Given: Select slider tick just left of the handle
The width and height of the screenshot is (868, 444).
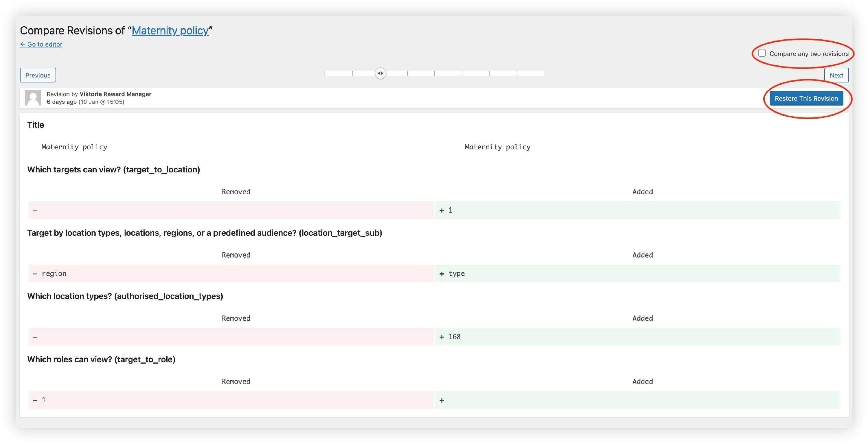Looking at the screenshot, I should click(353, 73).
